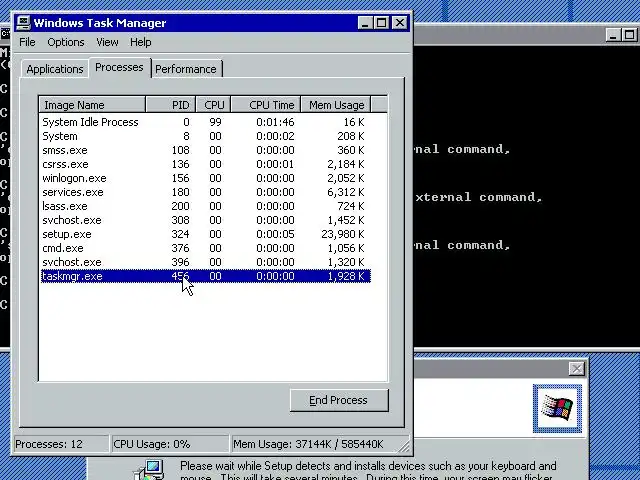The height and width of the screenshot is (480, 640).
Task: Click the Setup "Please wait" message text
Action: click(x=368, y=471)
